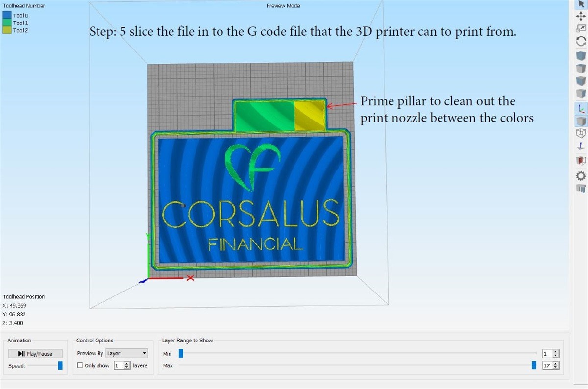Increment the Min layer stepper up arrow
The image size is (588, 389).
point(555,351)
